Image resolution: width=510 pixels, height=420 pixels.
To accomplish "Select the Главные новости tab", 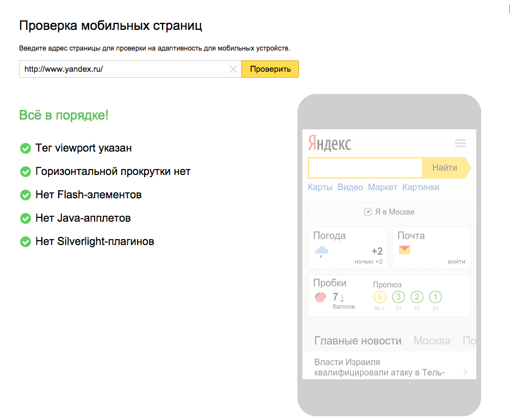I will (358, 341).
